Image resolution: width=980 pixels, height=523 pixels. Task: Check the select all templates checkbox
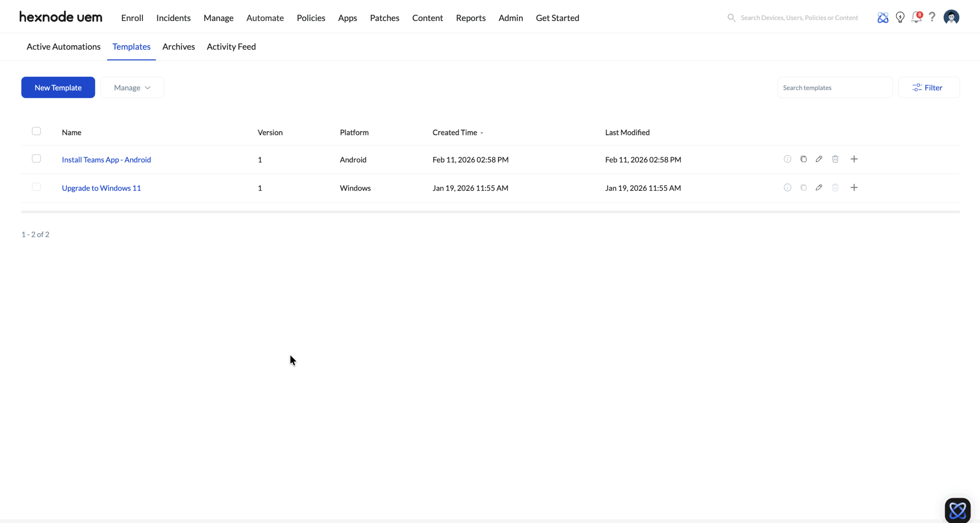pyautogui.click(x=36, y=131)
